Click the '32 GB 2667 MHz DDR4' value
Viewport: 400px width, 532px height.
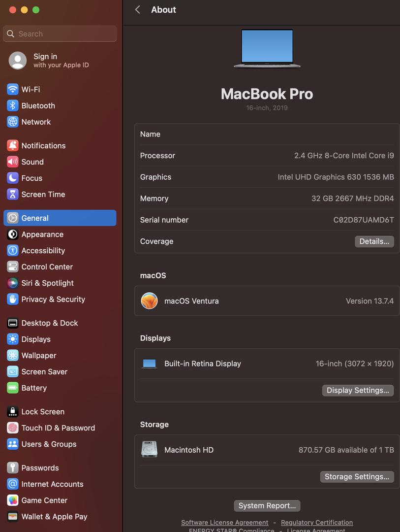pos(353,199)
